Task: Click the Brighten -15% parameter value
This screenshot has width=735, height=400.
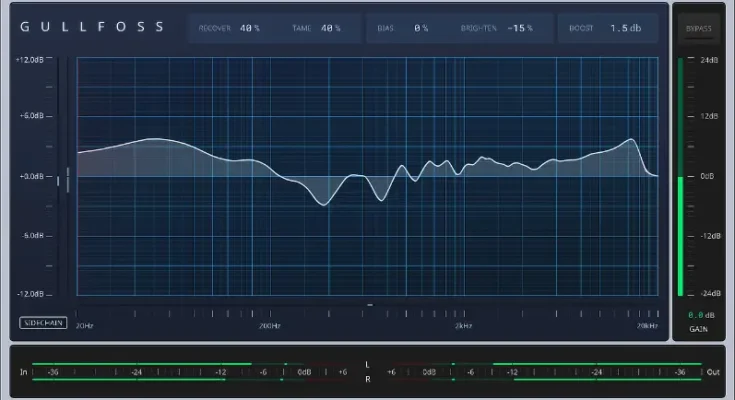Action: pyautogui.click(x=521, y=28)
